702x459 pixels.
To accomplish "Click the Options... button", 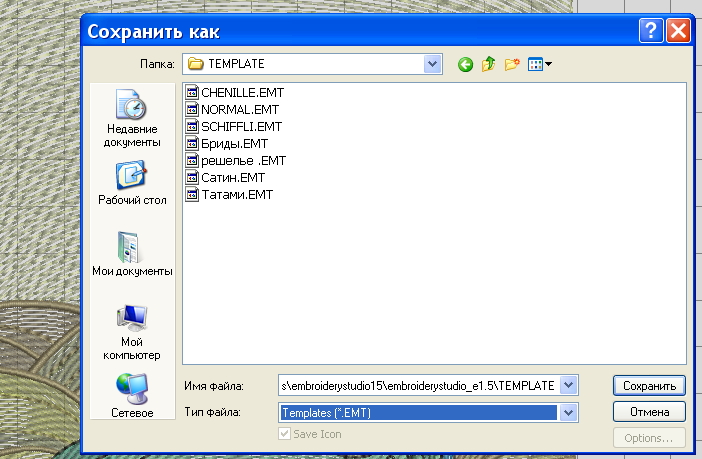I will pos(649,438).
